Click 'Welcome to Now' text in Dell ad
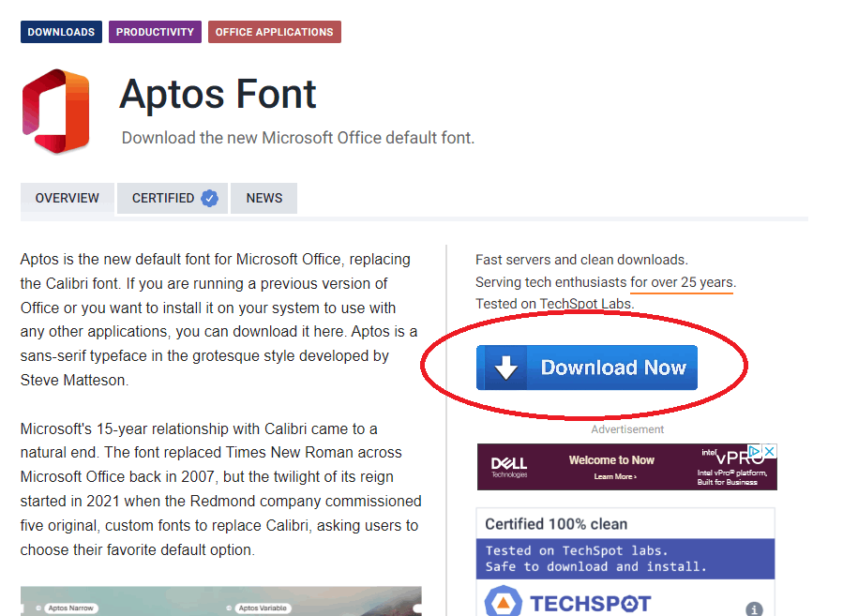Viewport: 843px width, 616px height. (x=611, y=460)
